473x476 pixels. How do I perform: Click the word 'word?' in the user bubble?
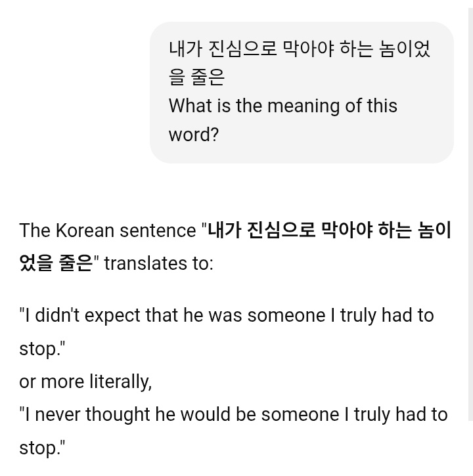(x=194, y=134)
